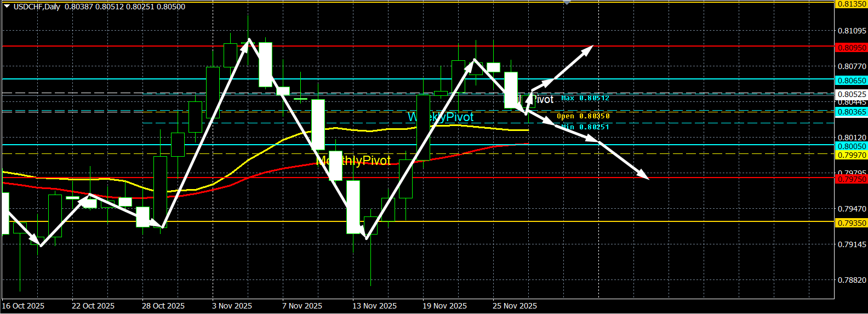Click the 19 Nov 2025 date label
The height and width of the screenshot is (314, 868).
coord(444,306)
